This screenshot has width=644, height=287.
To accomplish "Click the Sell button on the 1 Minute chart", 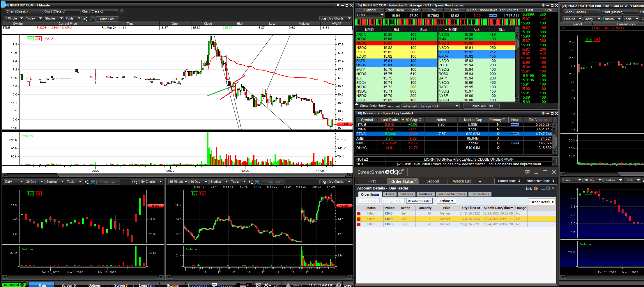I will point(38,39).
